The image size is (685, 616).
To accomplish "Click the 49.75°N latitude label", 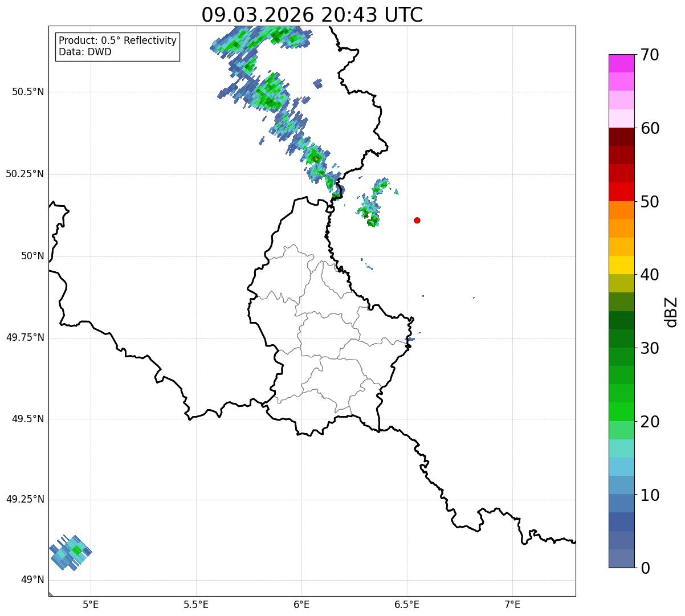I will point(25,337).
